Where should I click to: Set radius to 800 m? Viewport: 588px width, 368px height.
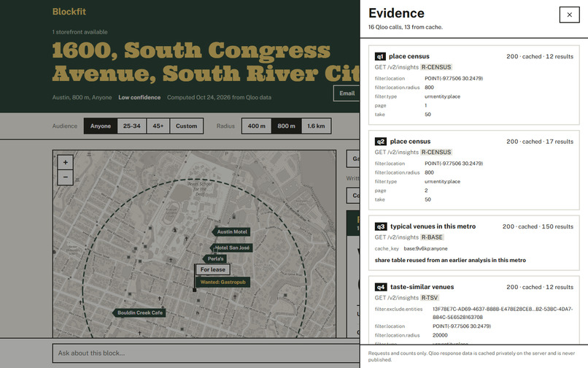click(x=287, y=126)
